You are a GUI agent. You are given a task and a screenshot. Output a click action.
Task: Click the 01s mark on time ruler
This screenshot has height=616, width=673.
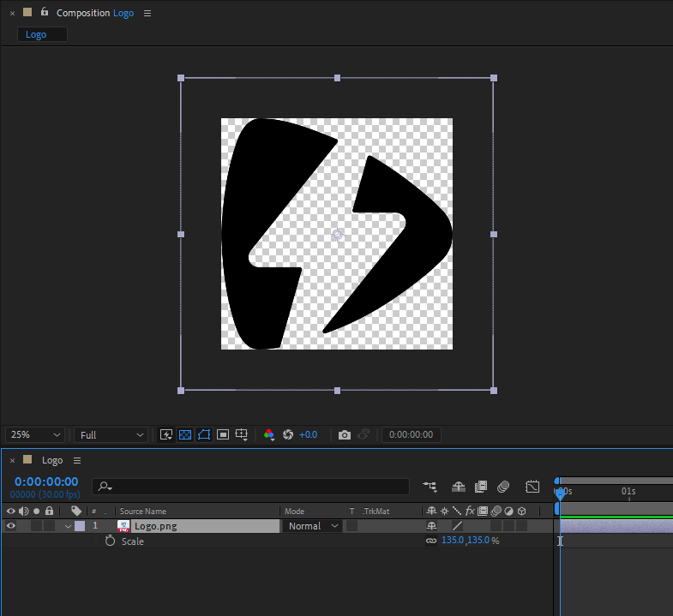[628, 491]
